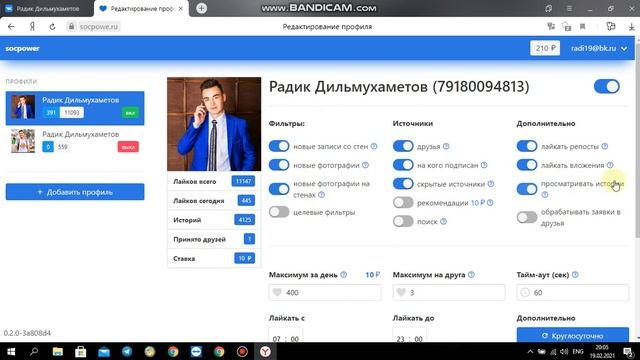The width and height of the screenshot is (640, 360).
Task: Expand the radi19@bk.ru account dropdown
Action: [599, 48]
